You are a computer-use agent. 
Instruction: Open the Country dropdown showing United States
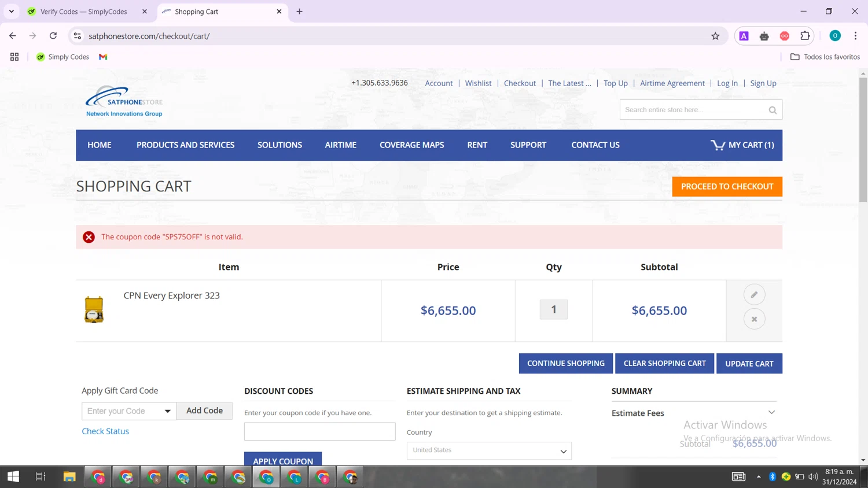pos(489,450)
